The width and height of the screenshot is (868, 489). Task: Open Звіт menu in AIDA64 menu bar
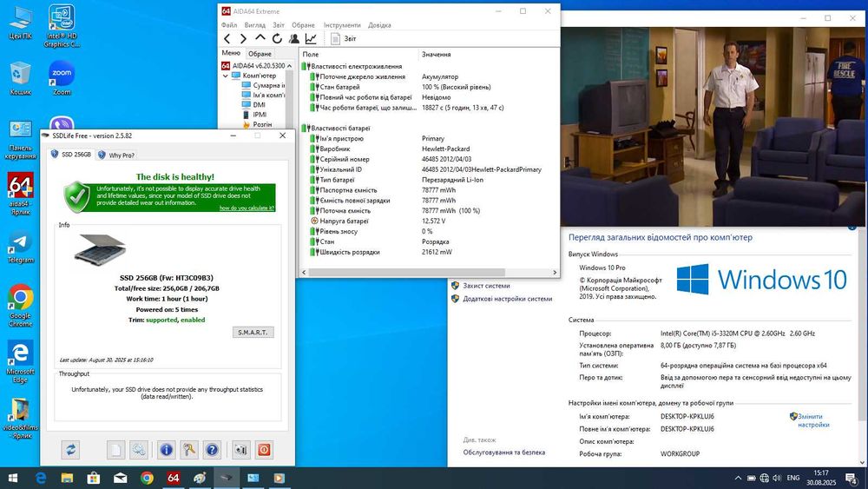click(x=279, y=25)
